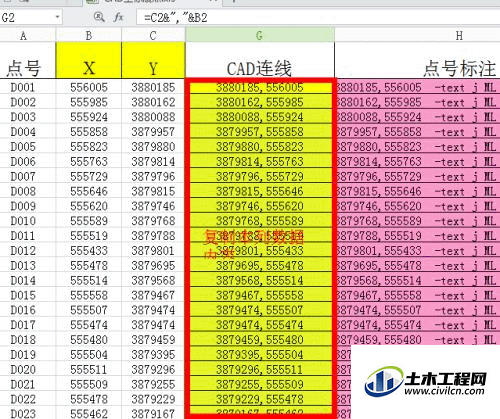
Task: Click X value 555558
Action: [89, 295]
